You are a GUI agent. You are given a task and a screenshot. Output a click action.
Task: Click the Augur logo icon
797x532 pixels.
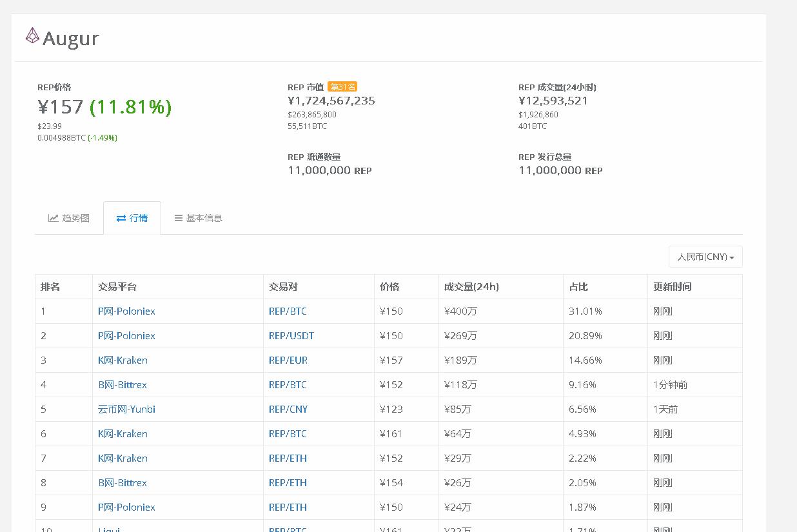(32, 36)
